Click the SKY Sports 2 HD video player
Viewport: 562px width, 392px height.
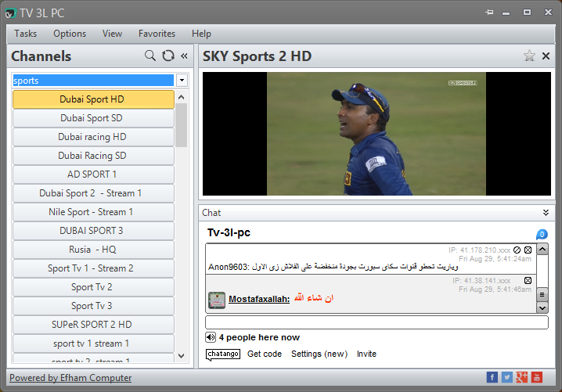[x=376, y=134]
